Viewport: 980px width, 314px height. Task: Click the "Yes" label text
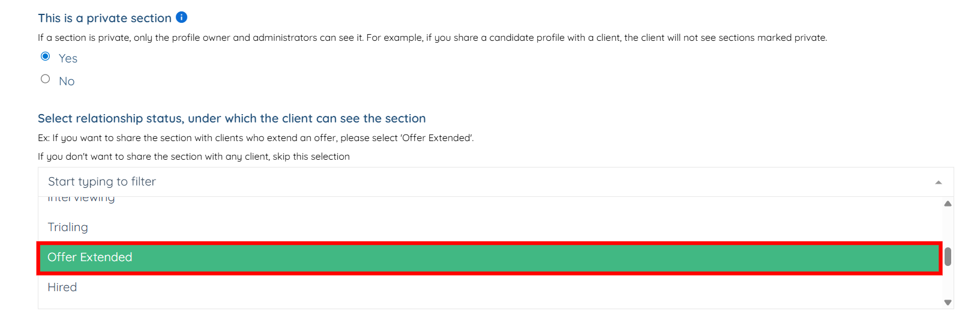tap(68, 58)
